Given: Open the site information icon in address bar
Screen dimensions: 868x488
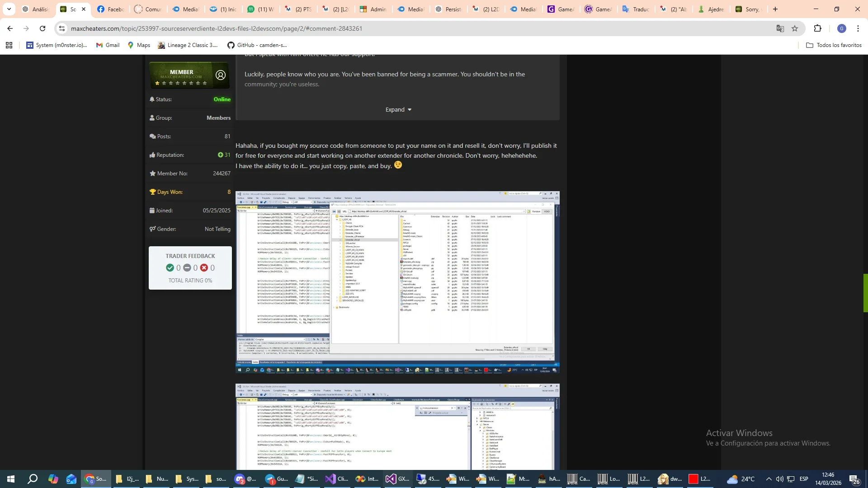Looking at the screenshot, I should pos(62,28).
